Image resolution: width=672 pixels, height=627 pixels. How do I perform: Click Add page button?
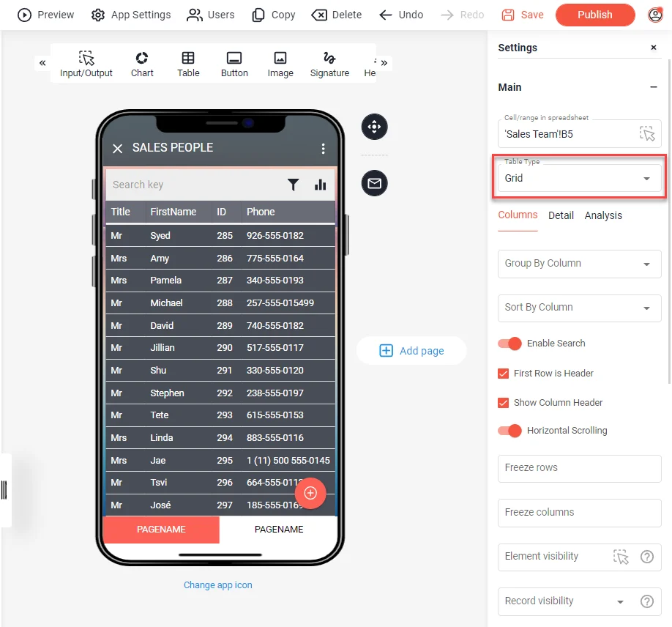(x=411, y=351)
